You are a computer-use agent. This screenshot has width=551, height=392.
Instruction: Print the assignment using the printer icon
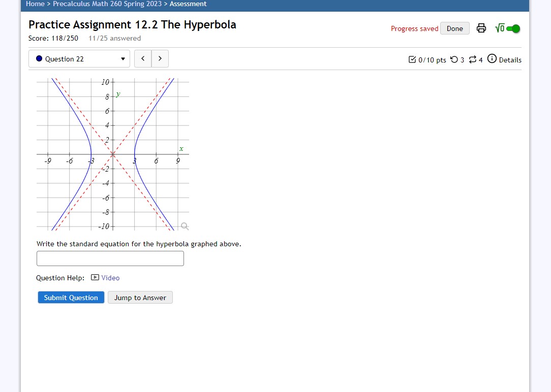(481, 28)
